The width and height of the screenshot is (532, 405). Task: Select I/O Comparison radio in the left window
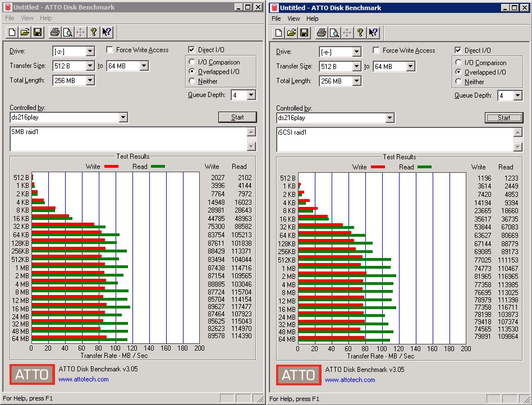click(192, 62)
